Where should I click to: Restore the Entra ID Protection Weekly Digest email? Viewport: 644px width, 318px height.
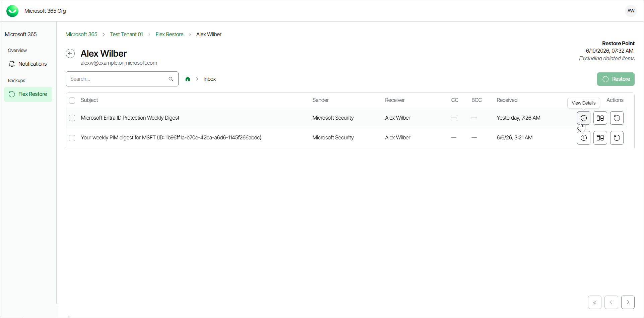(x=617, y=118)
